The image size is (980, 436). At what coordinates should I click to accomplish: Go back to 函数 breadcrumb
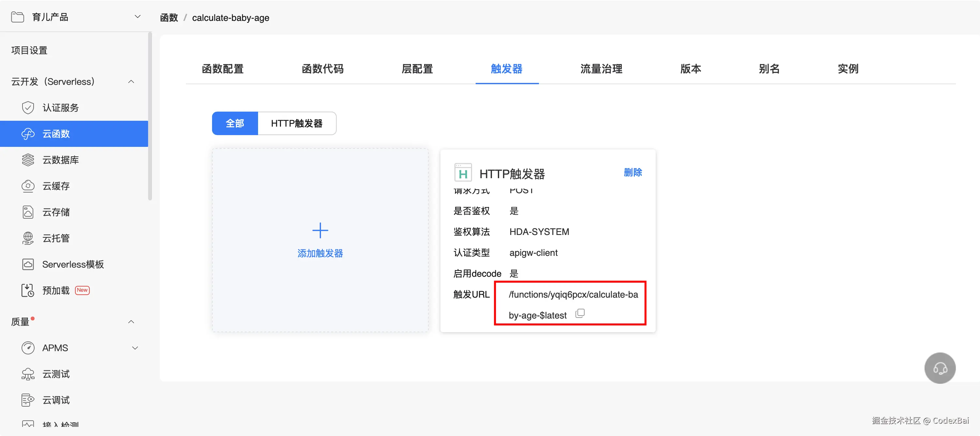tap(169, 18)
